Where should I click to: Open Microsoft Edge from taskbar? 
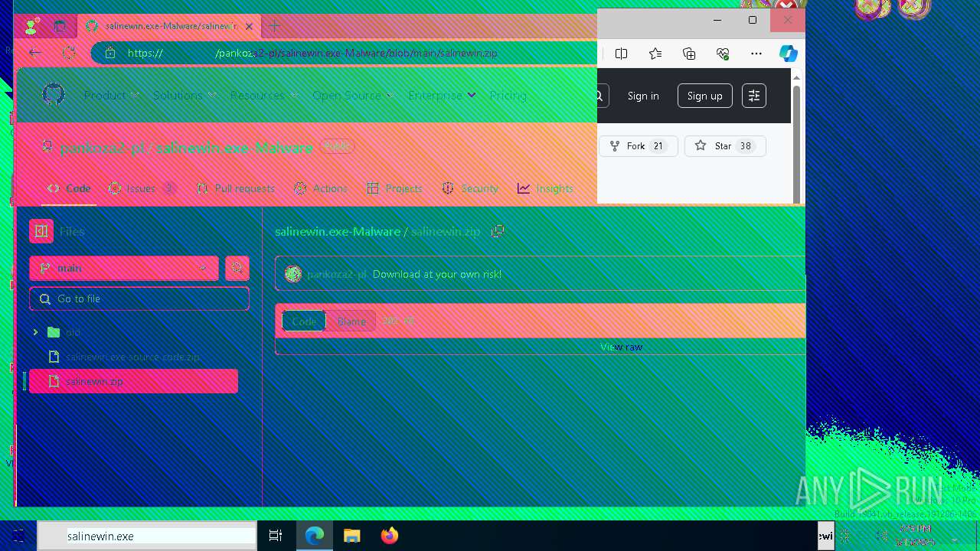(315, 536)
